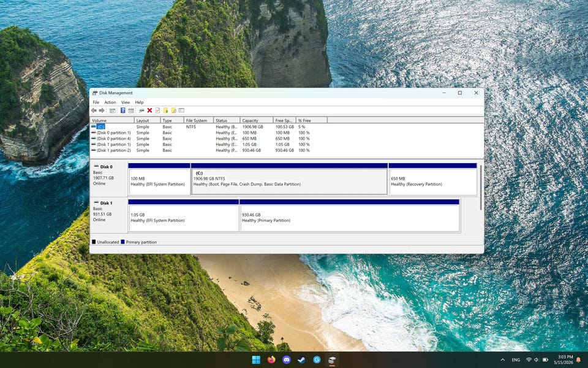Click the Forward arrow in the toolbar

[x=102, y=110]
